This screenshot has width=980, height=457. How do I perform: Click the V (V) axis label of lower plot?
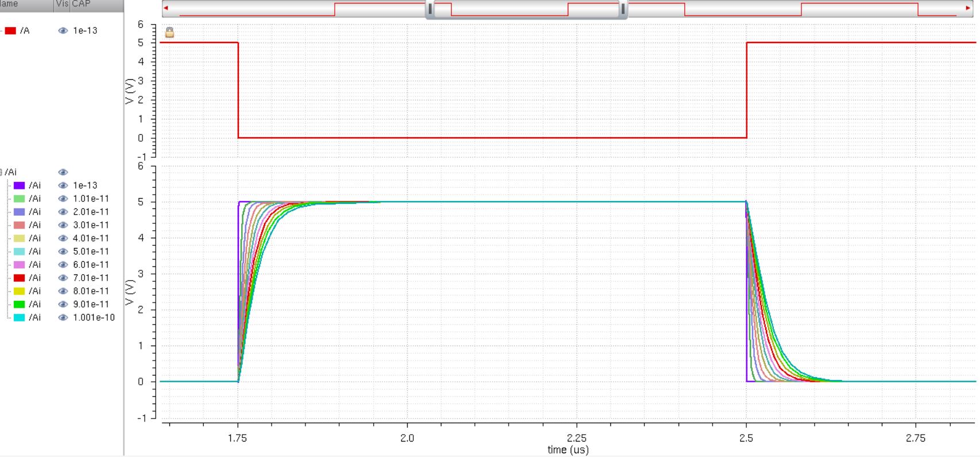tap(131, 293)
